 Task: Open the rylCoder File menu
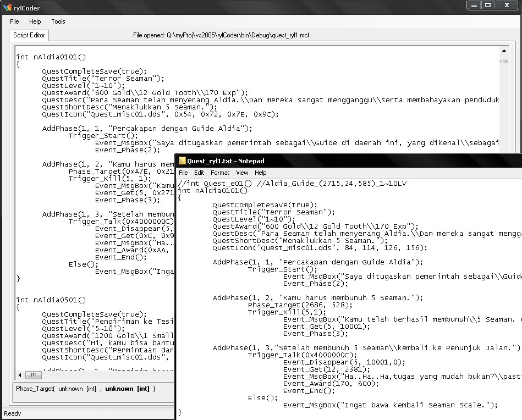14,21
